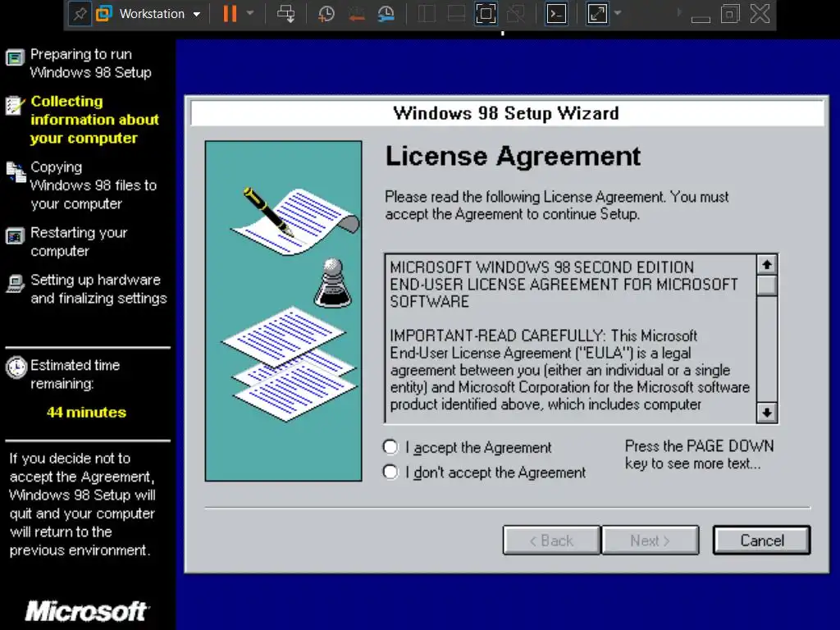Image resolution: width=840 pixels, height=630 pixels.
Task: Click the Collecting information step icon
Action: 15,105
